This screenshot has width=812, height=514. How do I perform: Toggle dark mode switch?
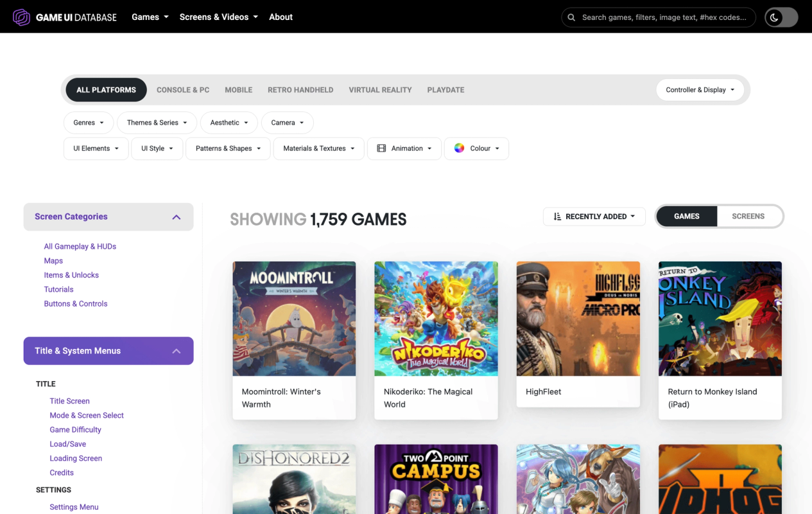click(x=781, y=17)
